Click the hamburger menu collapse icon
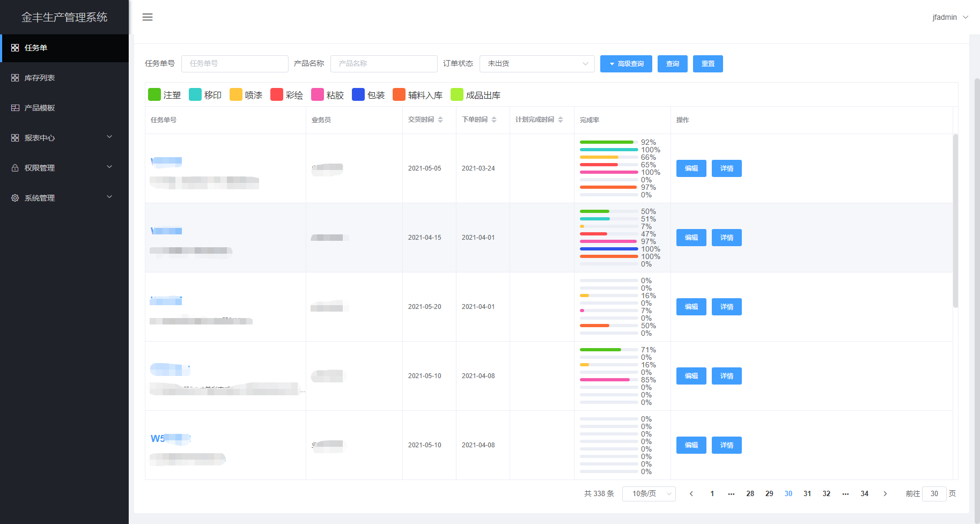The height and width of the screenshot is (524, 980). (148, 17)
